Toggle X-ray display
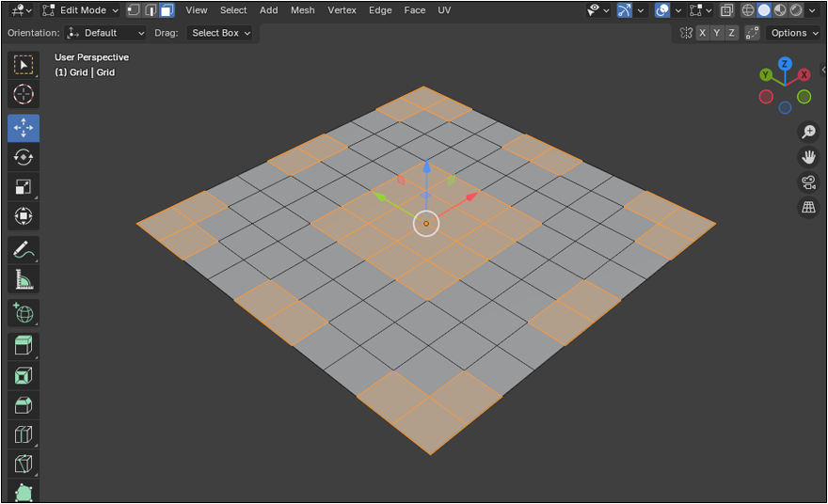This screenshot has height=504, width=828. [727, 10]
